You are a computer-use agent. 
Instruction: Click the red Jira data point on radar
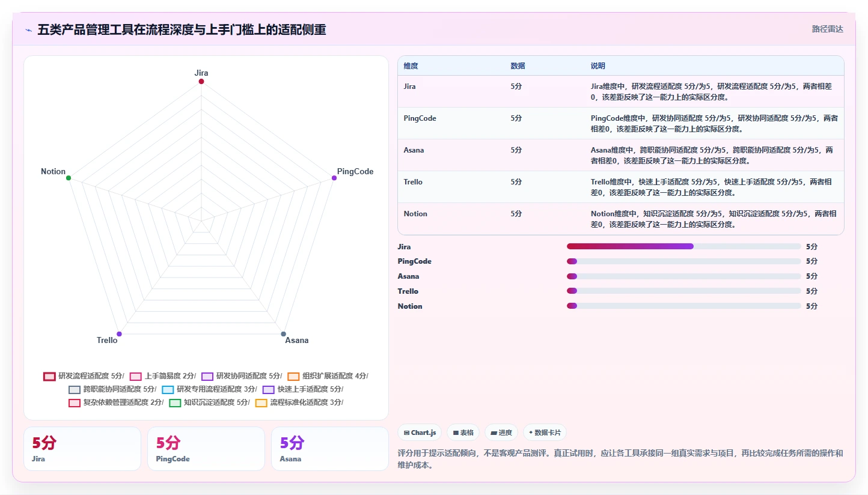tap(201, 81)
